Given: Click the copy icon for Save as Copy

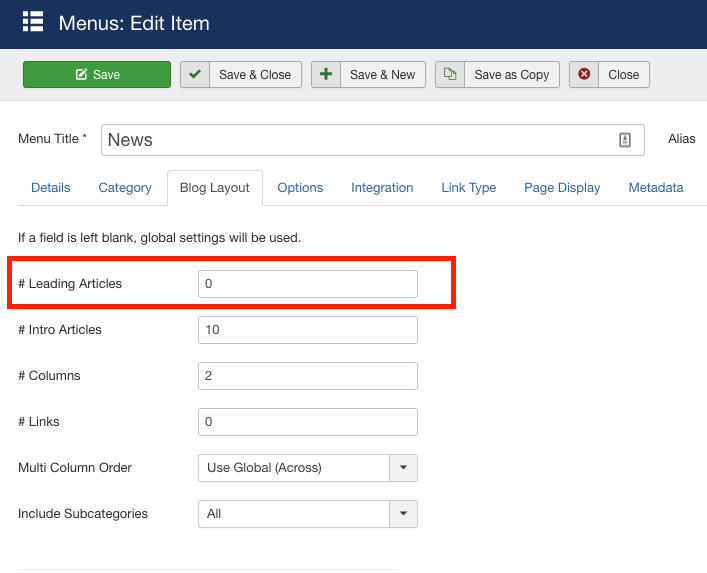Looking at the screenshot, I should 450,75.
